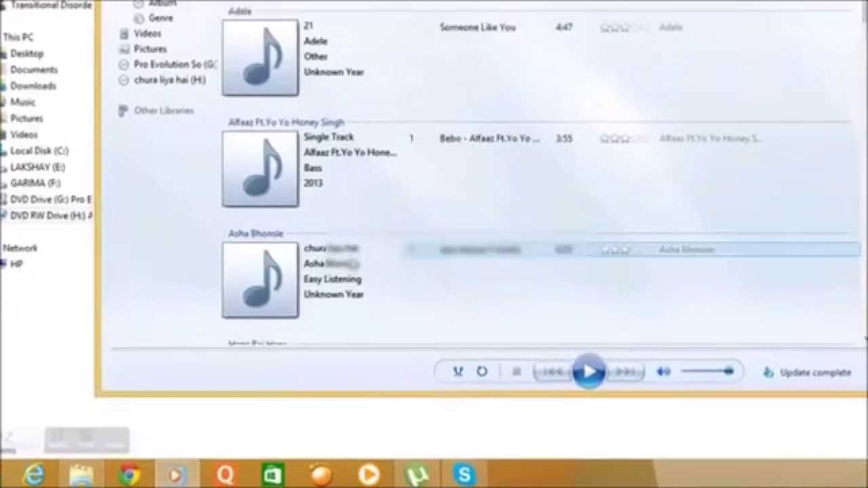Image resolution: width=868 pixels, height=488 pixels.
Task: Launch Google Chrome from the taskbar
Action: coord(129,474)
